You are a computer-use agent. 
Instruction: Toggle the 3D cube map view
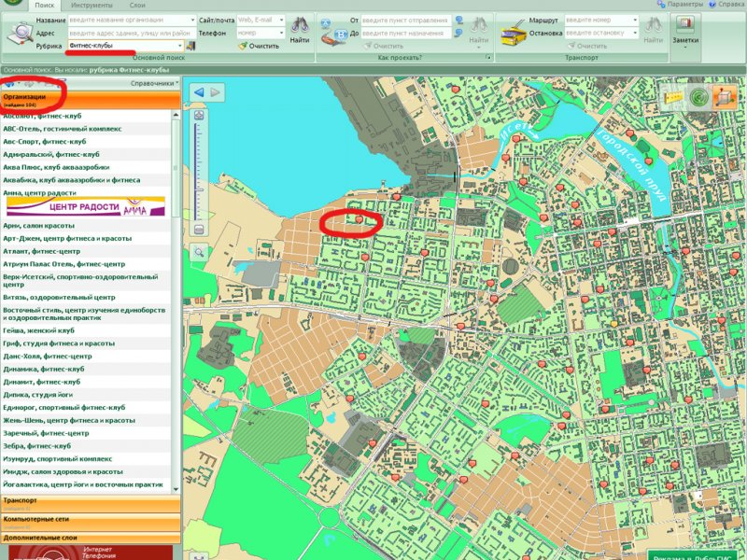click(x=724, y=96)
